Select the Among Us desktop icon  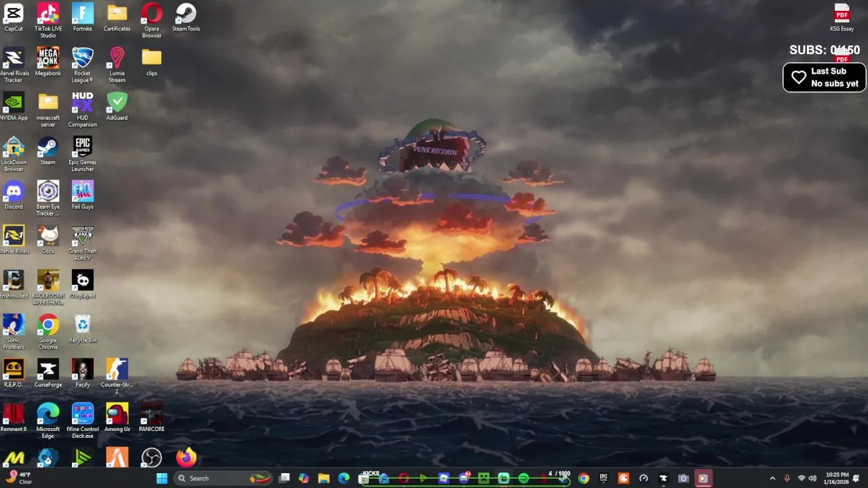(x=117, y=418)
